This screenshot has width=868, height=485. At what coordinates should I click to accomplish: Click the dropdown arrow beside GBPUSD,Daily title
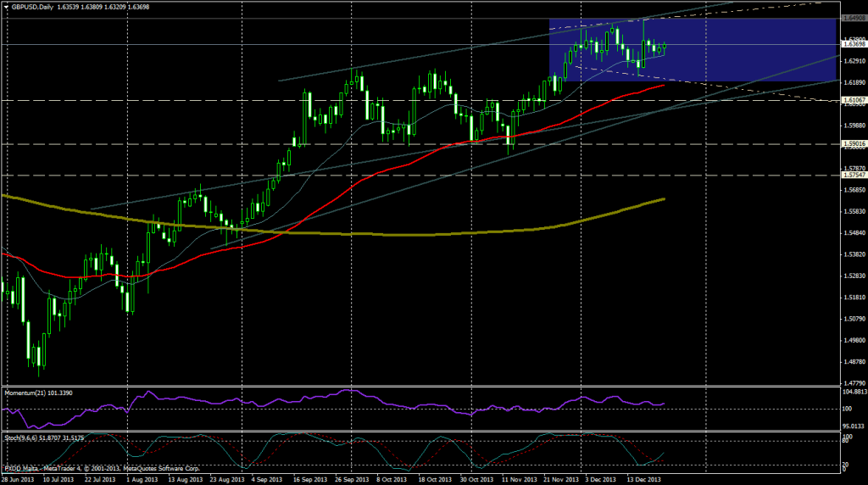[4, 6]
